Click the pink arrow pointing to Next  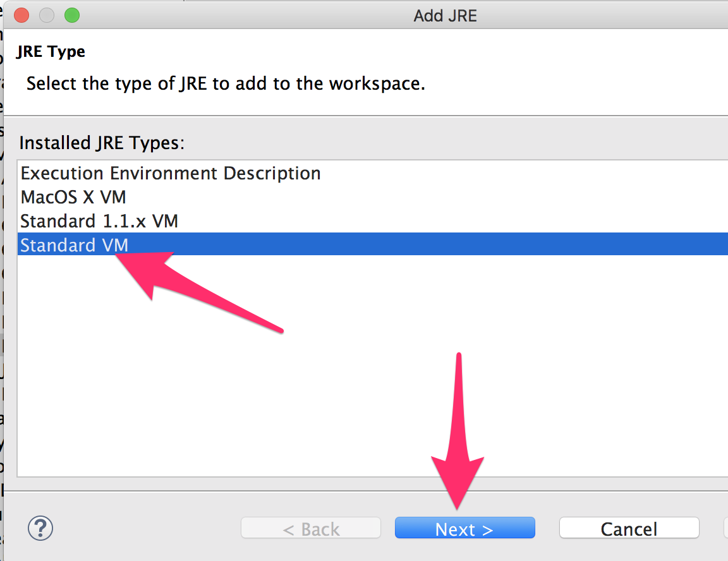[458, 442]
